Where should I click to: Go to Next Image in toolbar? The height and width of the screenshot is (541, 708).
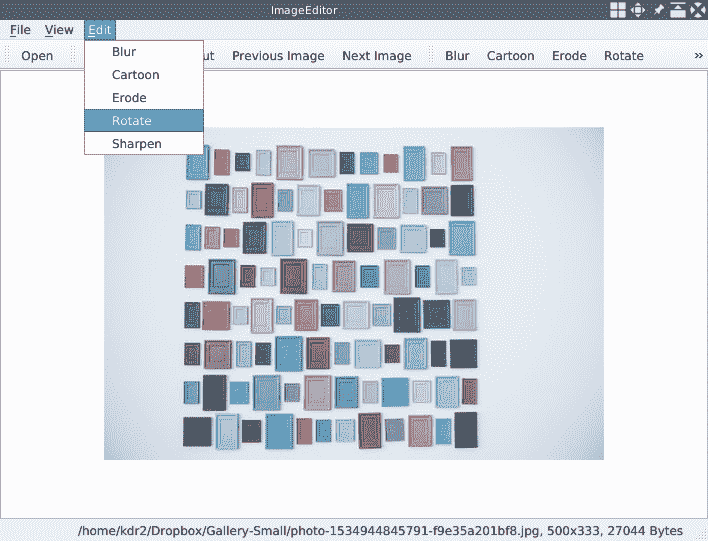coord(376,56)
